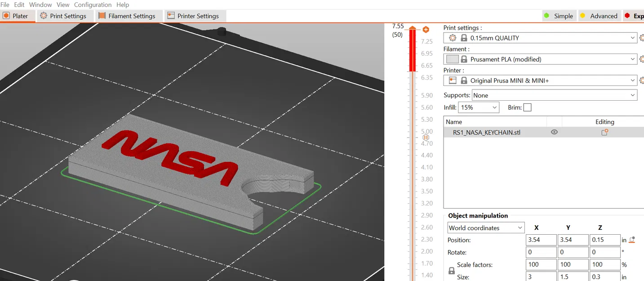This screenshot has width=644, height=281.
Task: Click the Scale factors Z field
Action: tap(604, 265)
